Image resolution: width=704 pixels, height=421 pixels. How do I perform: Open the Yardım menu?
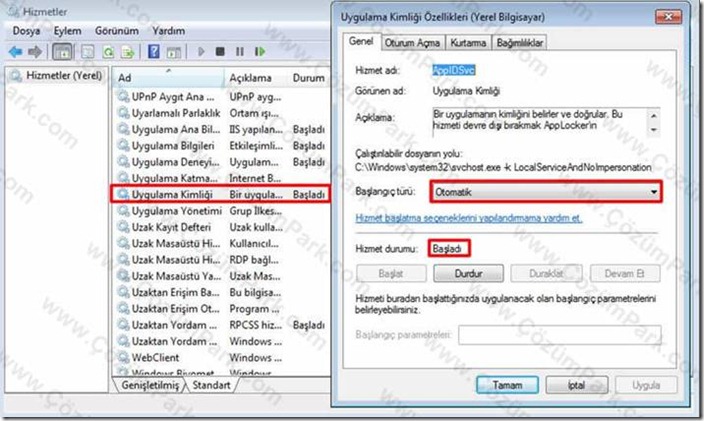(168, 31)
